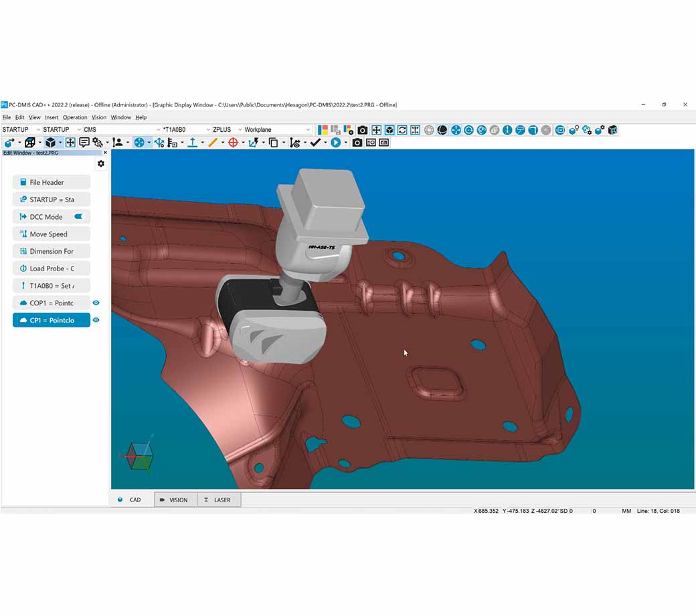Click the XYZ axis orientation cube
696x616 pixels.
coord(139,455)
